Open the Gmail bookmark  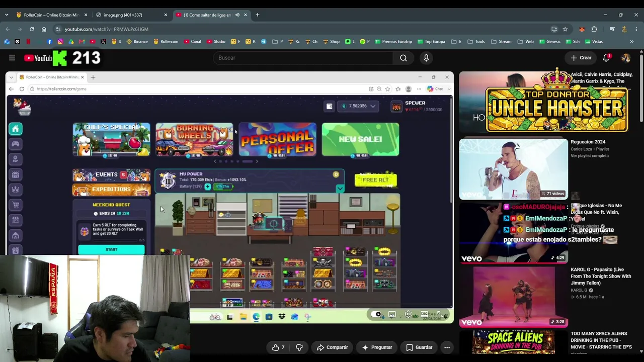tap(82, 42)
